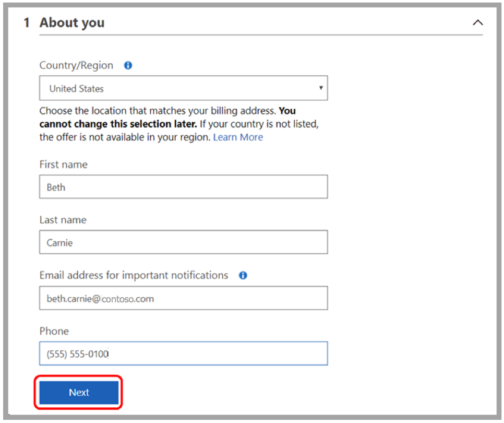Collapse the About you section chevron
This screenshot has height=423, width=504.
[x=477, y=23]
